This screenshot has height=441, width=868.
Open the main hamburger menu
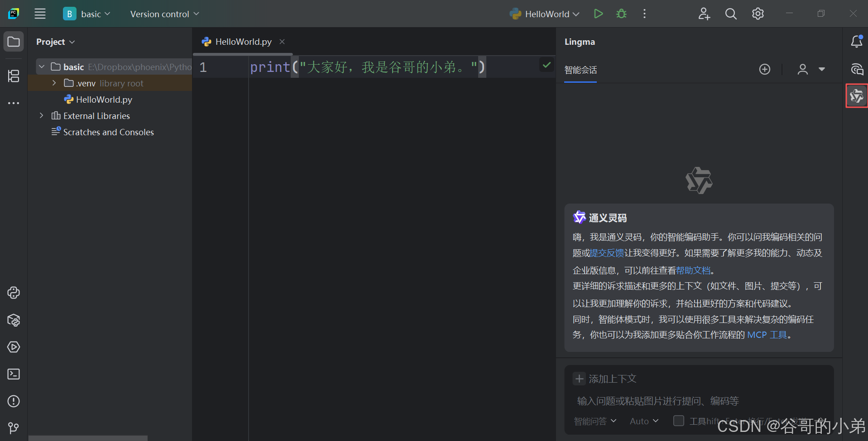point(40,14)
